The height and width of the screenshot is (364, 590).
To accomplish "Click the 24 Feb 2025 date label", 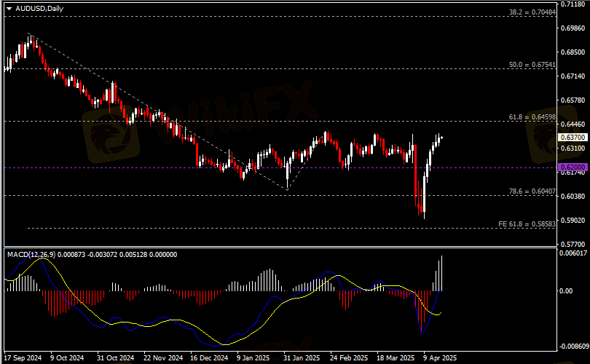I will [349, 358].
